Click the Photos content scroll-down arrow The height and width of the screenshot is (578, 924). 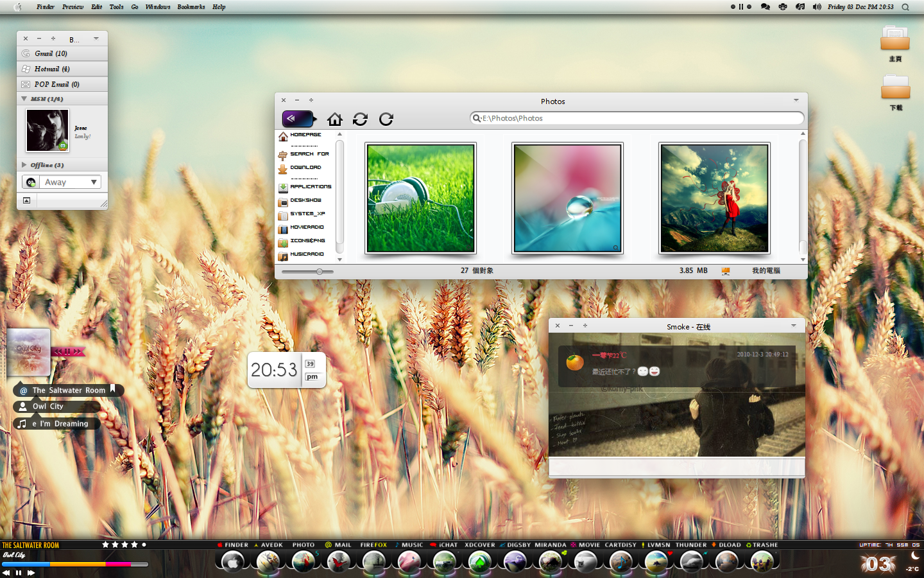point(803,259)
